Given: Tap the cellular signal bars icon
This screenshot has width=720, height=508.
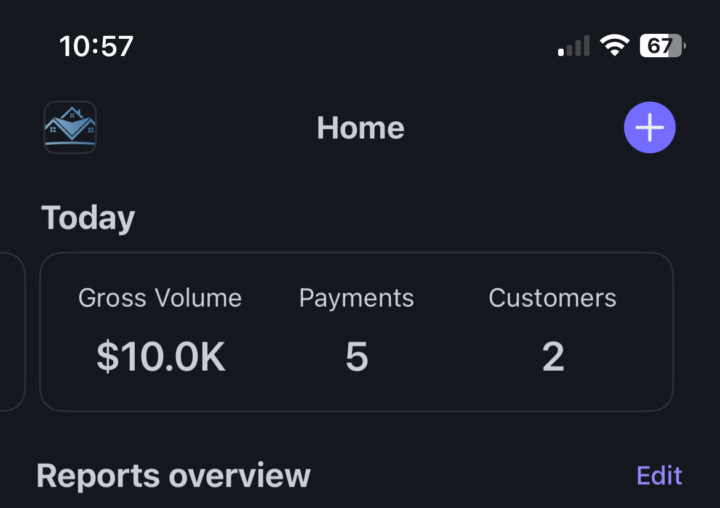Looking at the screenshot, I should (574, 46).
